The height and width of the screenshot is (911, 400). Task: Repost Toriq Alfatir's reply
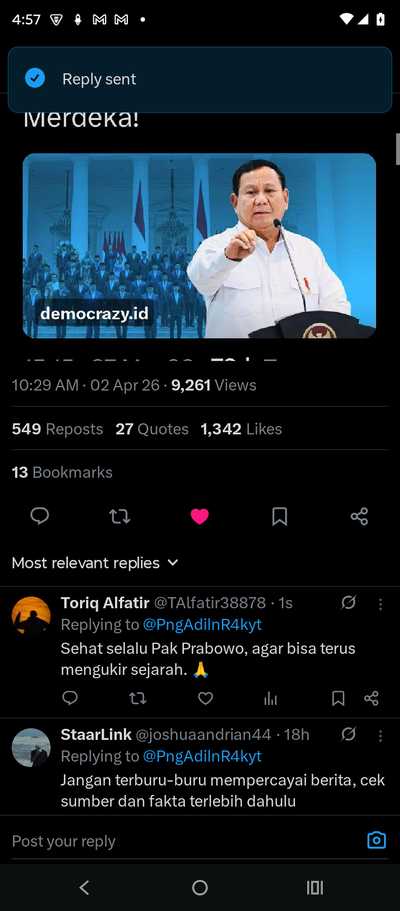pos(137,698)
